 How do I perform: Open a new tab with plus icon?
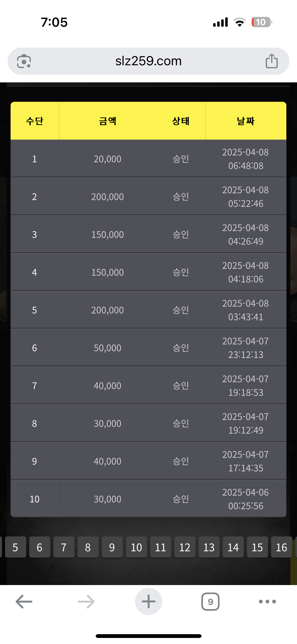pos(148,601)
